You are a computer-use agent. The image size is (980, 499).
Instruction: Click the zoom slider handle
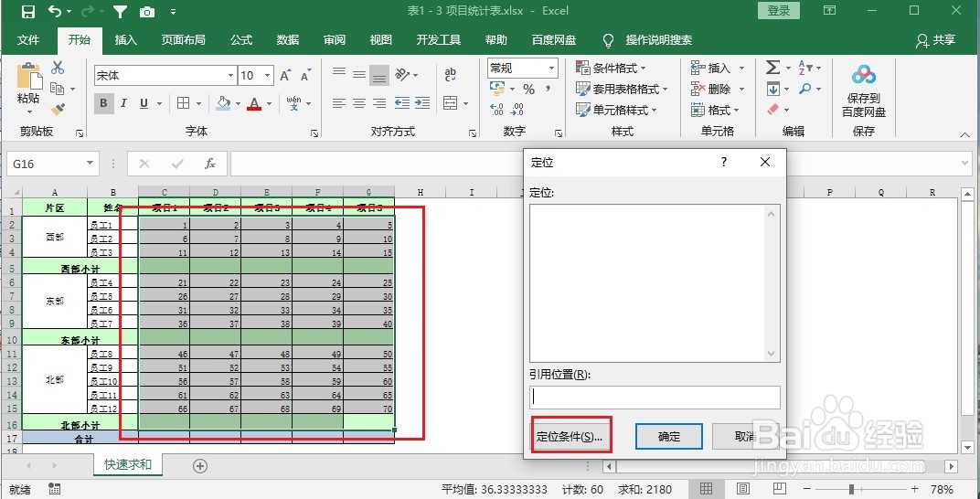[851, 489]
